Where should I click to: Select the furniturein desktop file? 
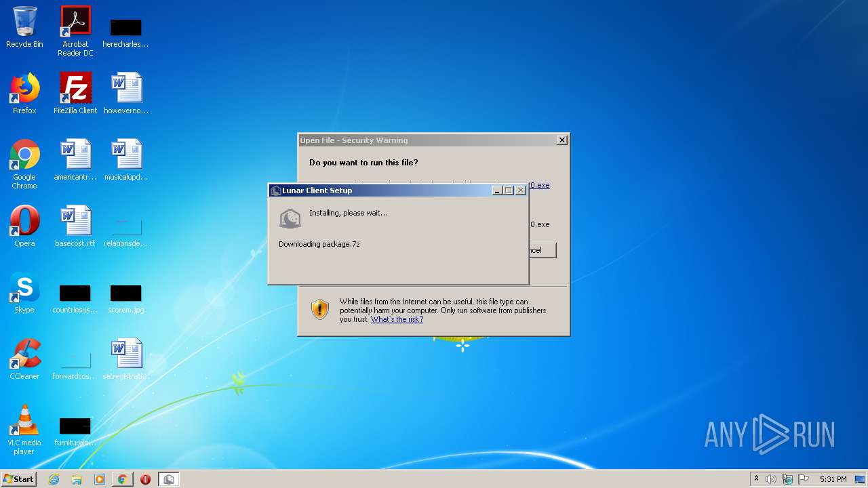click(75, 431)
